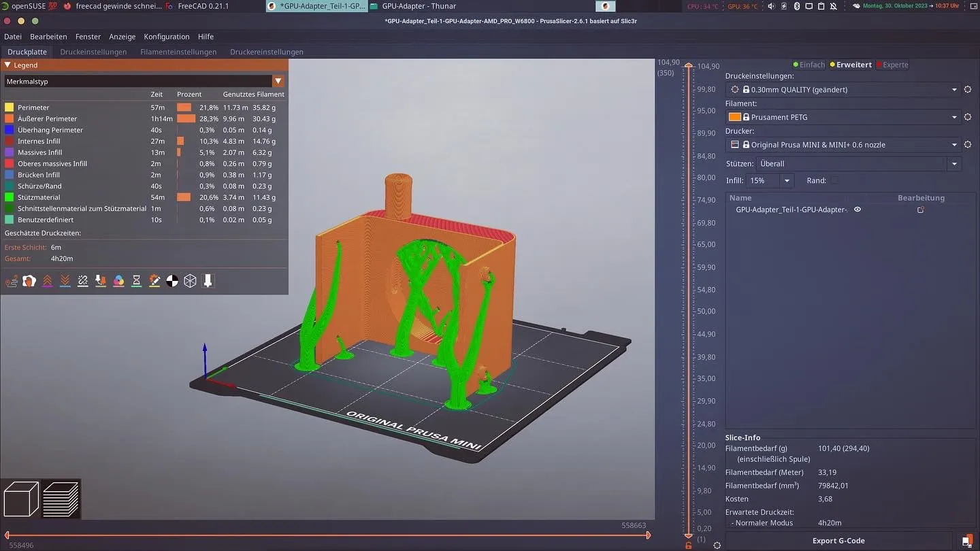The height and width of the screenshot is (551, 980).
Task: Click the Export G-Code button
Action: point(838,541)
